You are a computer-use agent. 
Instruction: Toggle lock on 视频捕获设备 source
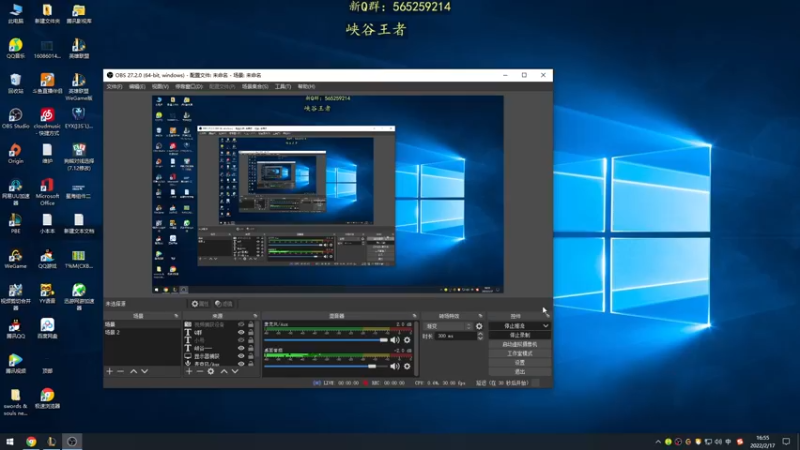[x=251, y=324]
